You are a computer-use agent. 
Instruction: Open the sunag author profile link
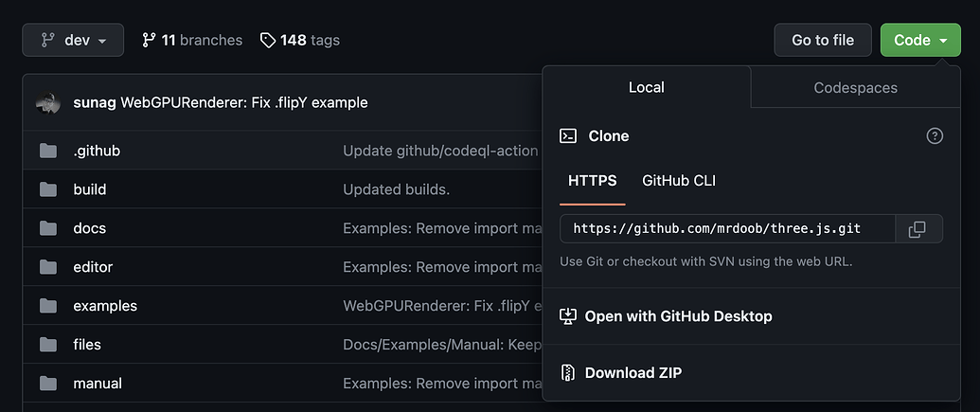tap(95, 102)
